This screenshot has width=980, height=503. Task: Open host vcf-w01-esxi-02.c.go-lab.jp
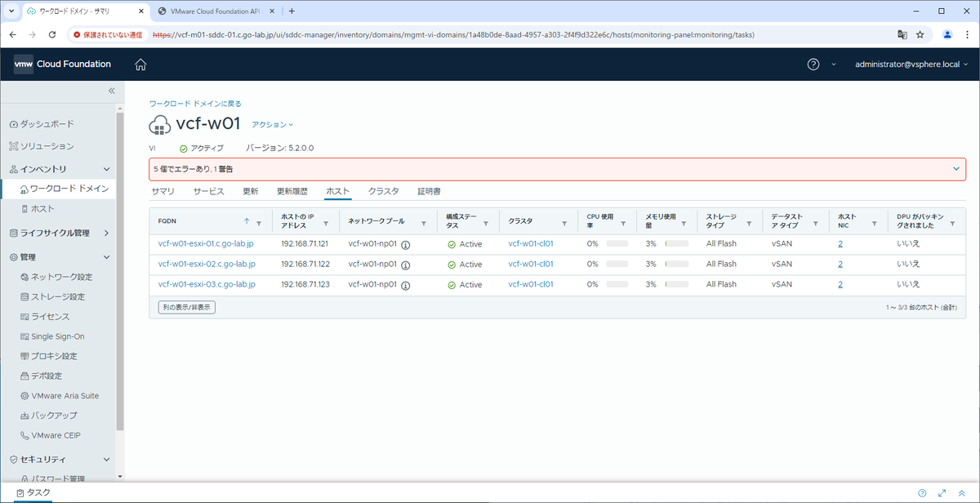207,264
